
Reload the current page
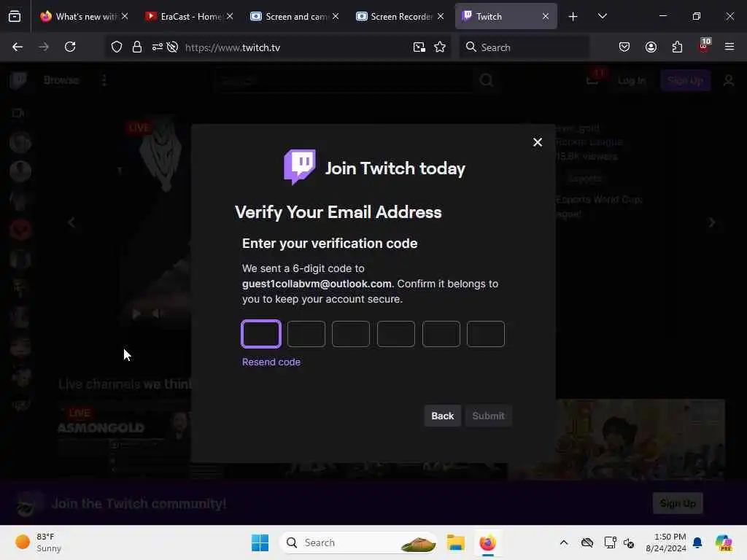pyautogui.click(x=70, y=47)
